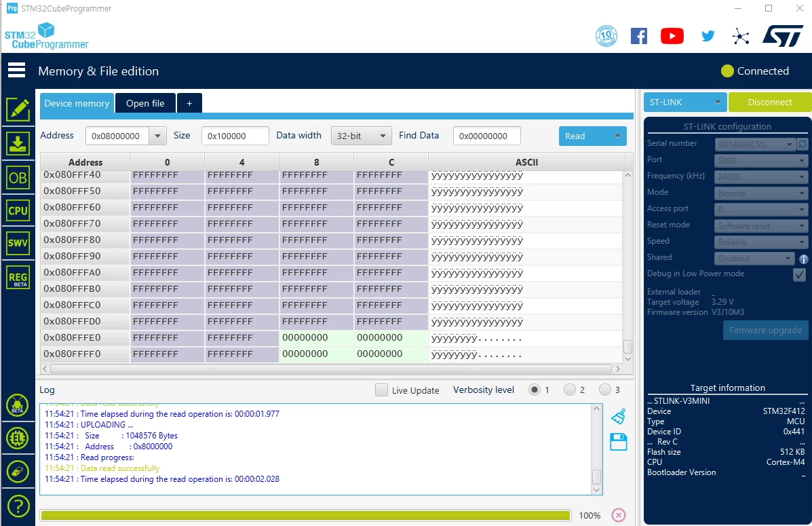Screen dimensions: 812x526
Task: Open the Address history dropdown arrow
Action: point(157,136)
